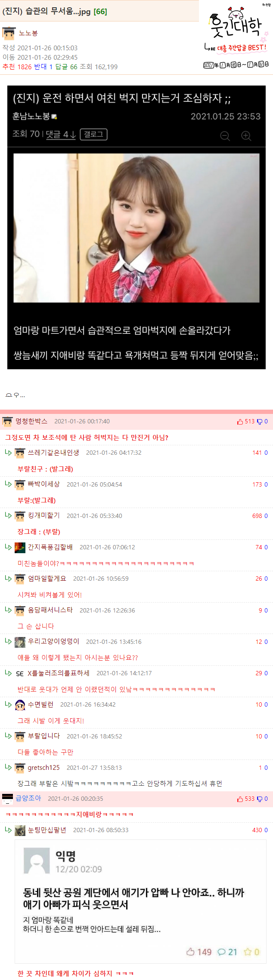
Task: Click the zoom out magnifier icon
Action: (225, 136)
